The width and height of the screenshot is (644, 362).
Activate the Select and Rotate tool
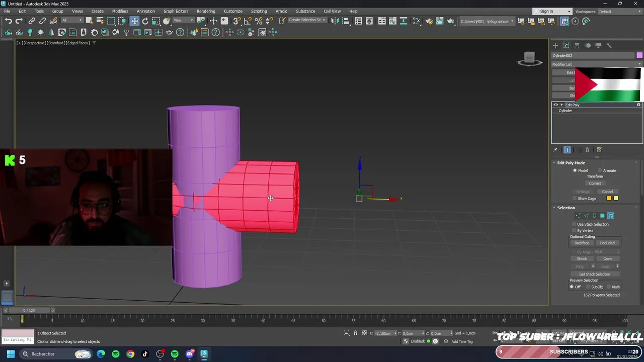pyautogui.click(x=145, y=21)
